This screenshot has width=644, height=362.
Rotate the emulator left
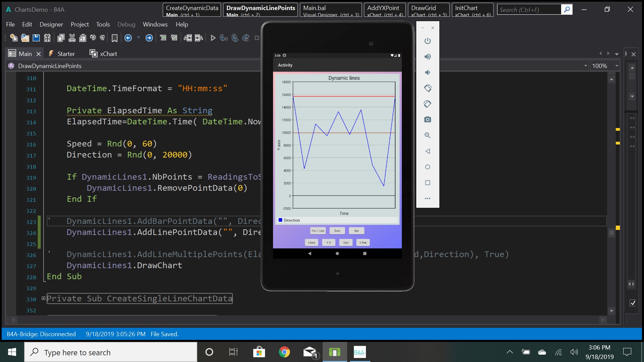427,88
